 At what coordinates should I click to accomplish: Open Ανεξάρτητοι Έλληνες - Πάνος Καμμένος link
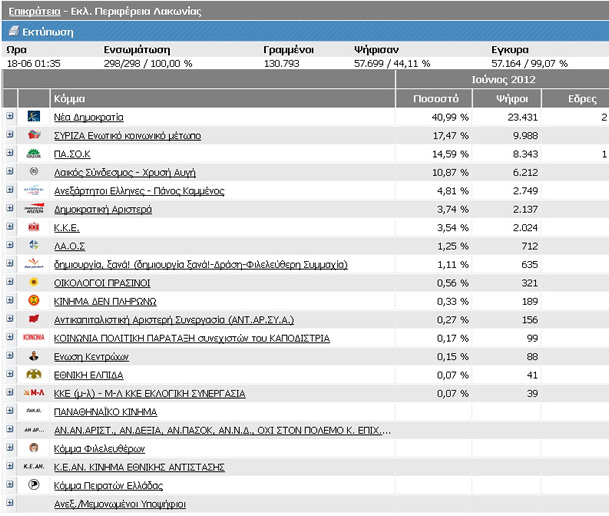tap(139, 191)
